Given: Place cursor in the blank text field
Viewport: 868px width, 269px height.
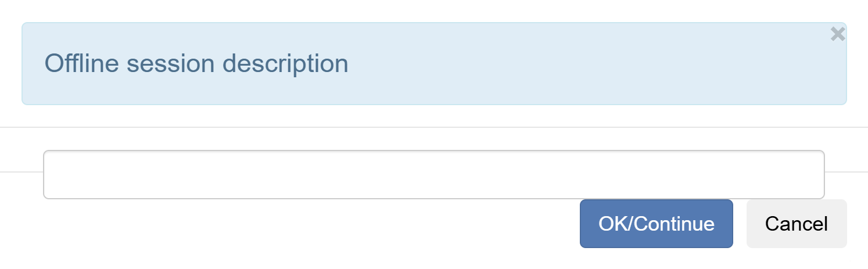Looking at the screenshot, I should click(433, 174).
